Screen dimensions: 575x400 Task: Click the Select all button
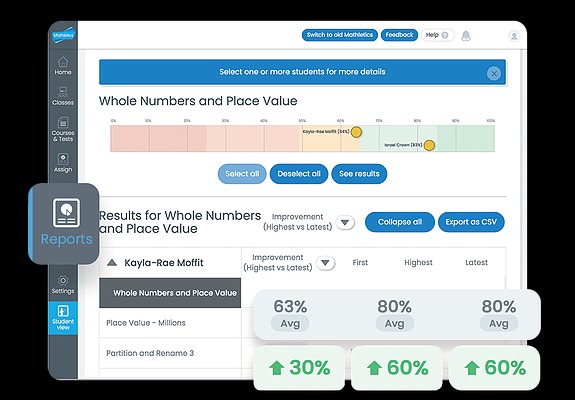242,174
